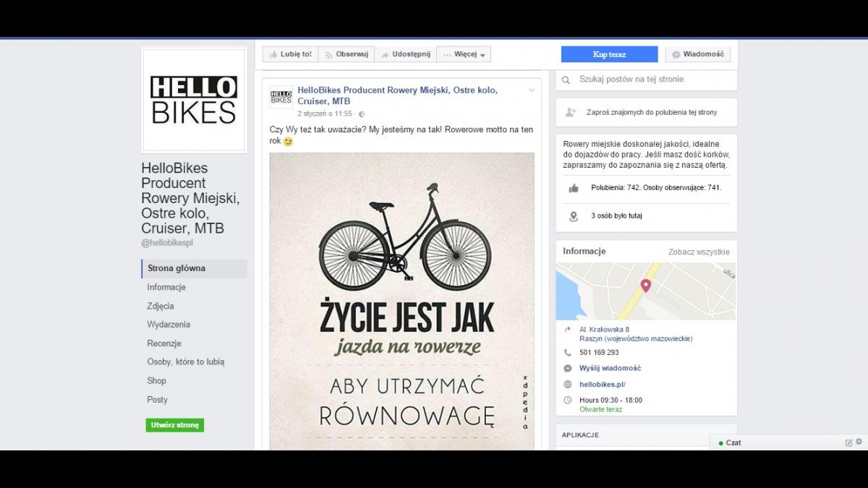The width and height of the screenshot is (868, 488).
Task: Click the large HelloBikes profile logo
Action: tap(194, 100)
